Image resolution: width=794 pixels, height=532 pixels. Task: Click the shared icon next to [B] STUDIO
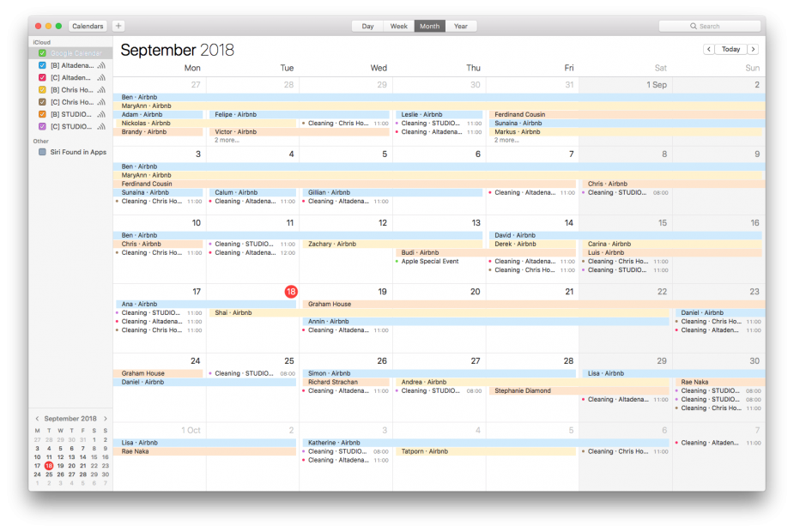101,114
